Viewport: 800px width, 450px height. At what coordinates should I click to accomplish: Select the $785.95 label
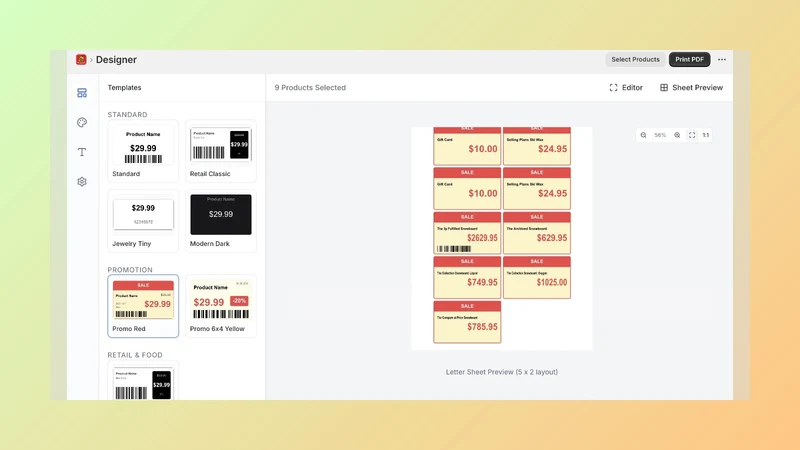pos(467,322)
